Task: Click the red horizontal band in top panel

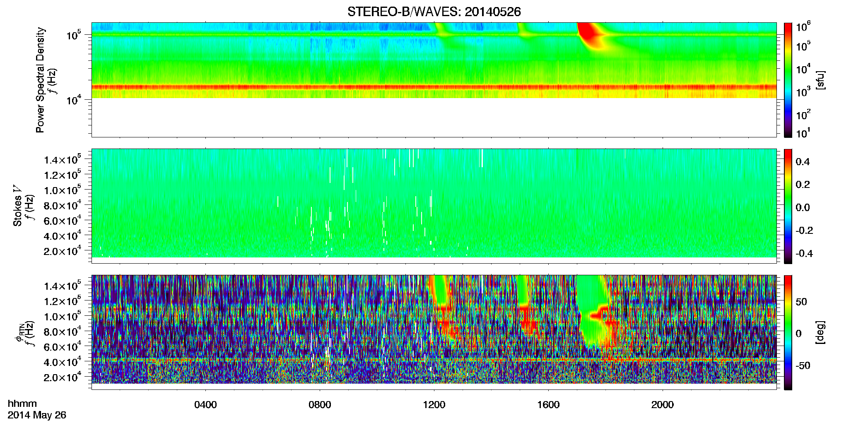Action: pos(434,87)
